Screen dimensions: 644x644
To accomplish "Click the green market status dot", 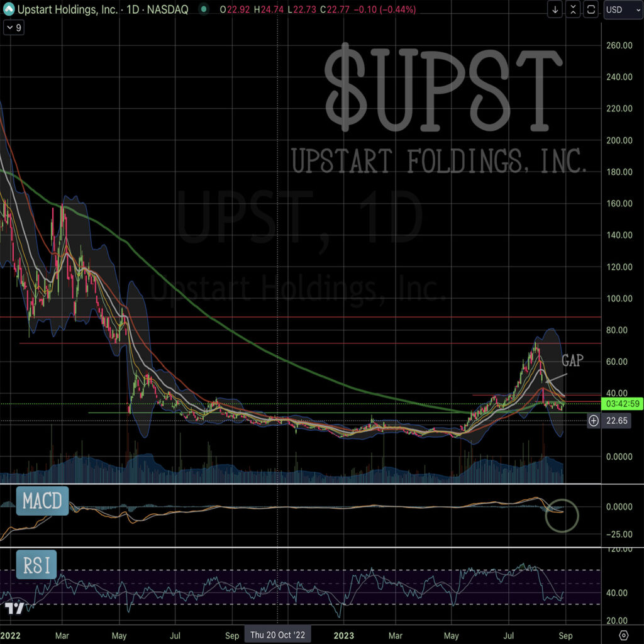I will 204,9.
